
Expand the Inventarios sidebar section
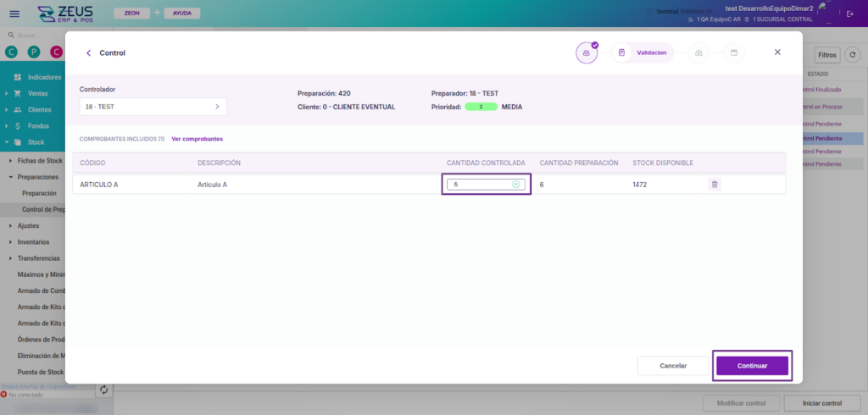tap(34, 241)
